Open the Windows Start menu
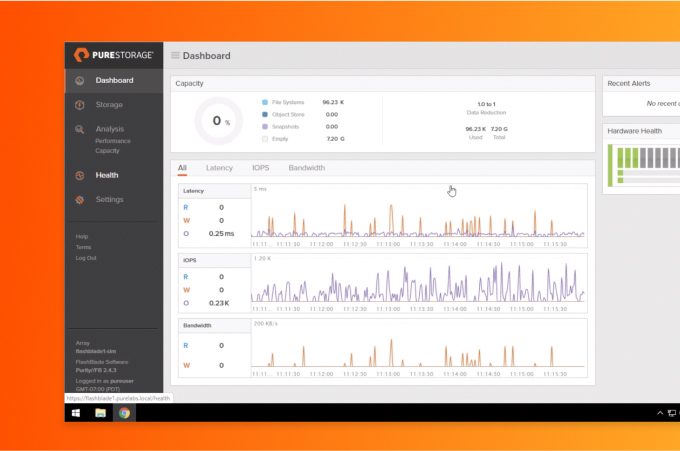This screenshot has height=451, width=680. tap(76, 412)
